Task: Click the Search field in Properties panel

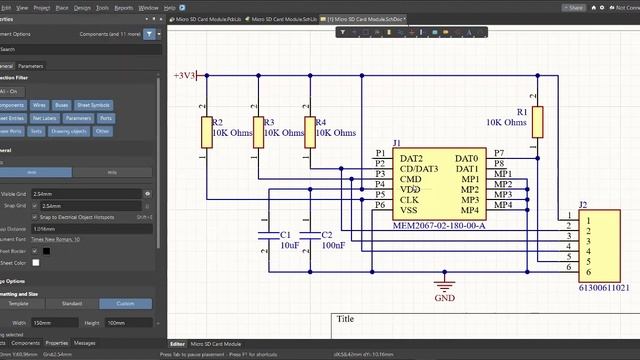Action: point(80,49)
